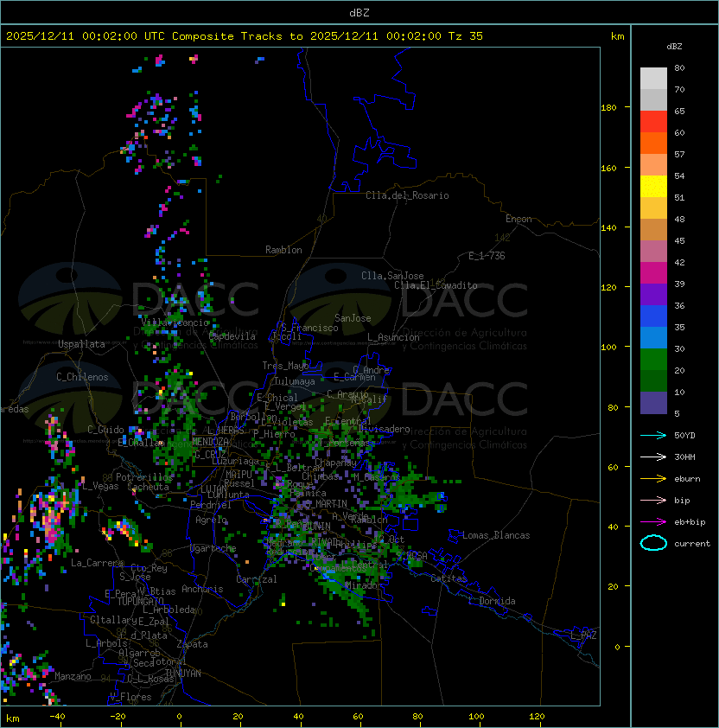Click the 'MENDOZA' city label
Image resolution: width=719 pixels, height=728 pixels.
click(x=210, y=442)
